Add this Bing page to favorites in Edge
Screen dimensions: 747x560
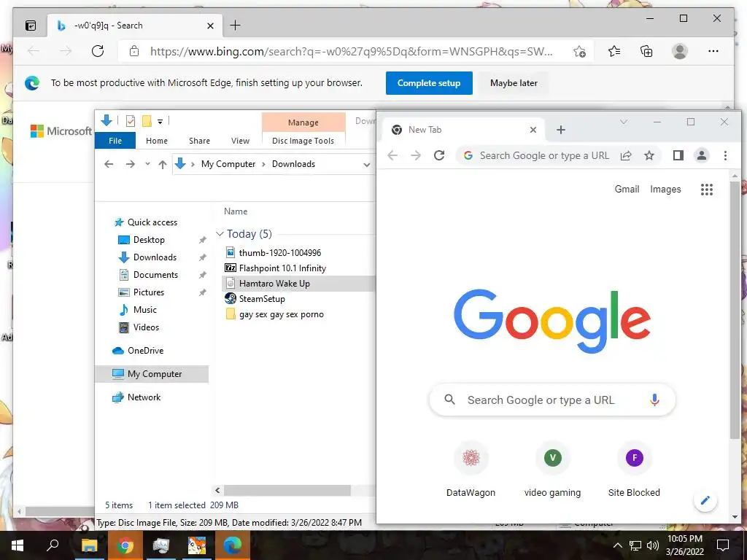click(579, 52)
